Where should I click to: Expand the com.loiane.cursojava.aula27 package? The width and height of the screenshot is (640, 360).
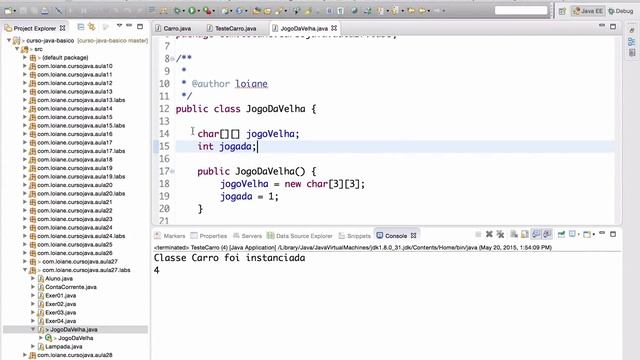[25, 261]
